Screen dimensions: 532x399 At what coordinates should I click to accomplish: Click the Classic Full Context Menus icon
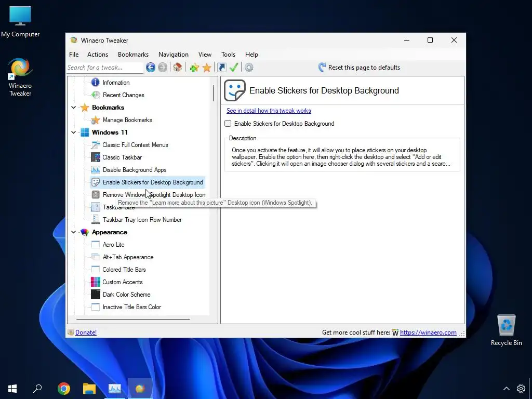[x=96, y=145]
